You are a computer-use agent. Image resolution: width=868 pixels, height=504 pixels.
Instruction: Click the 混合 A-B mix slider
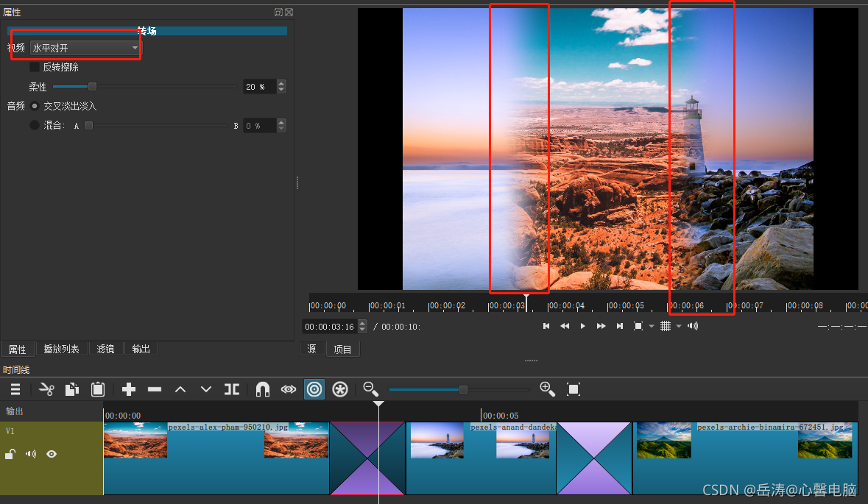157,126
